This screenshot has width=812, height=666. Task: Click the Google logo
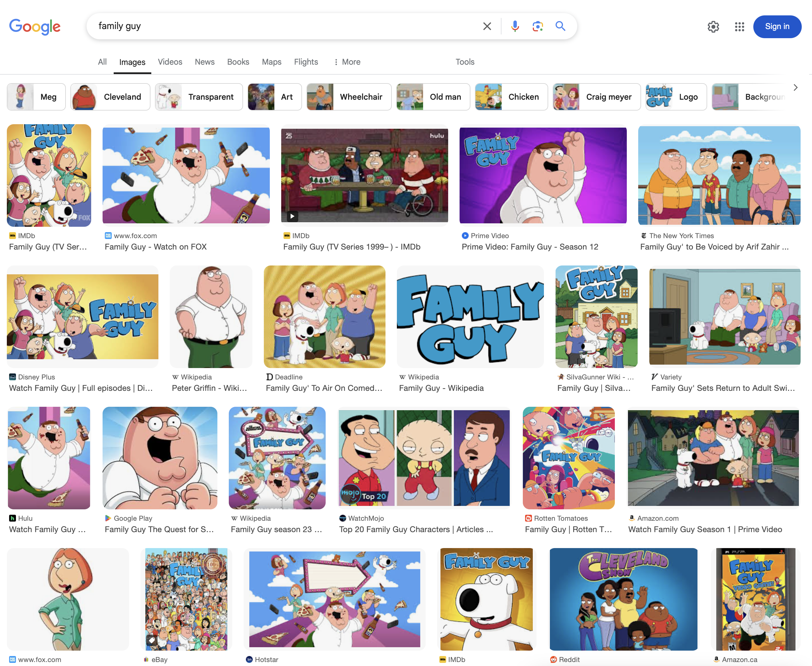34,26
